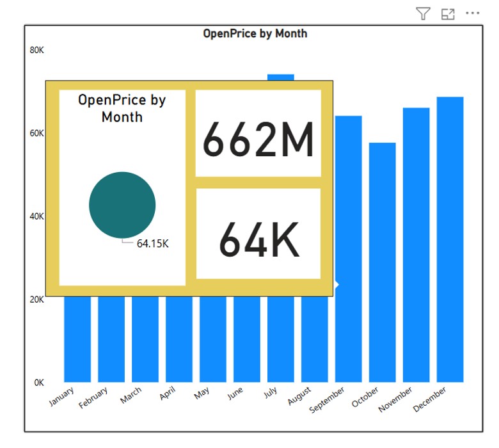Select the April bar
Viewport: 499px width, 448px height.
click(179, 339)
